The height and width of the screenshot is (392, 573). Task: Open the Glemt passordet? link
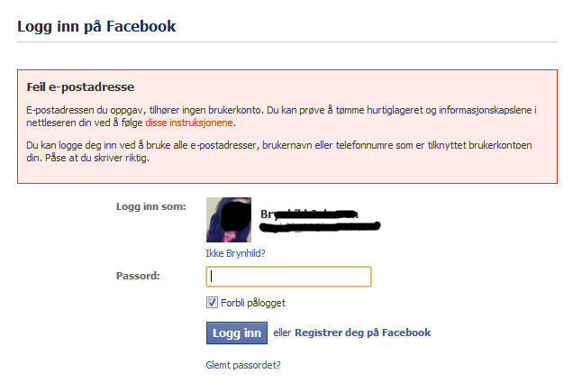click(x=243, y=365)
